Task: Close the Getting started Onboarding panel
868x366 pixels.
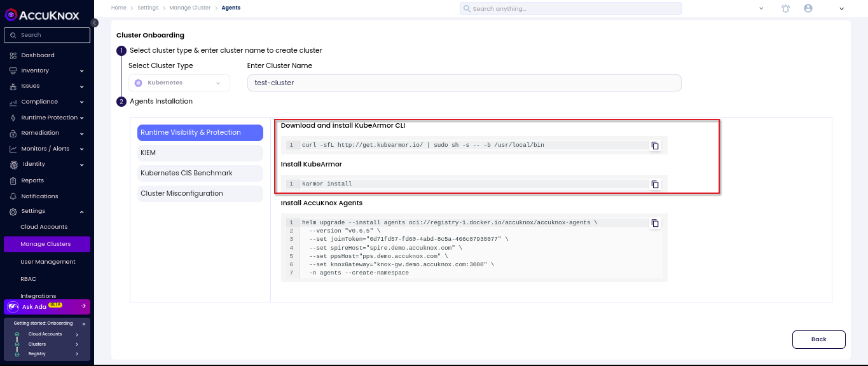Action: click(84, 323)
